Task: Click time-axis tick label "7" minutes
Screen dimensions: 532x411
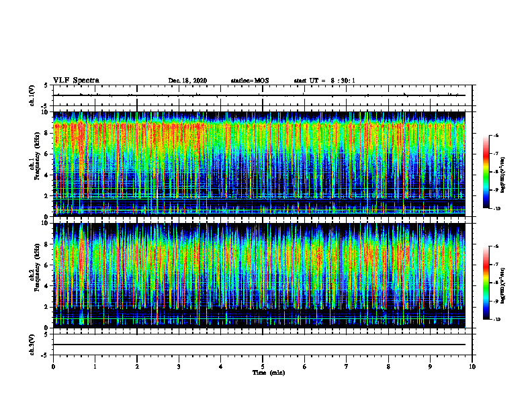Action: 347,367
